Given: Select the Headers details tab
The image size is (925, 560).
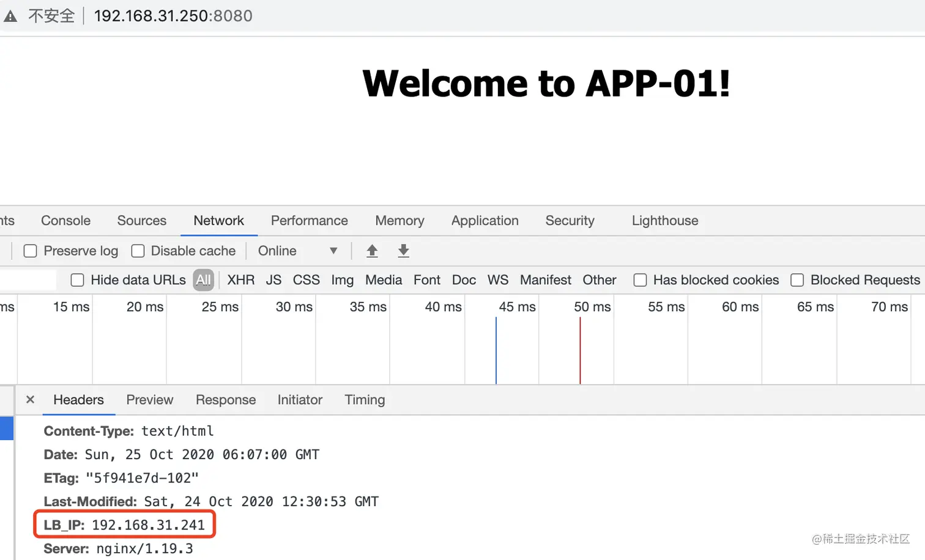Looking at the screenshot, I should pyautogui.click(x=78, y=400).
